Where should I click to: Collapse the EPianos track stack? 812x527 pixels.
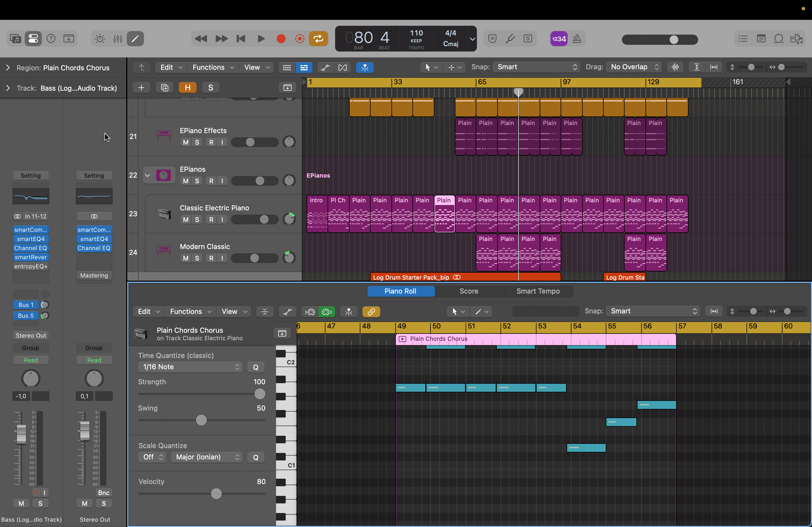[x=147, y=175]
